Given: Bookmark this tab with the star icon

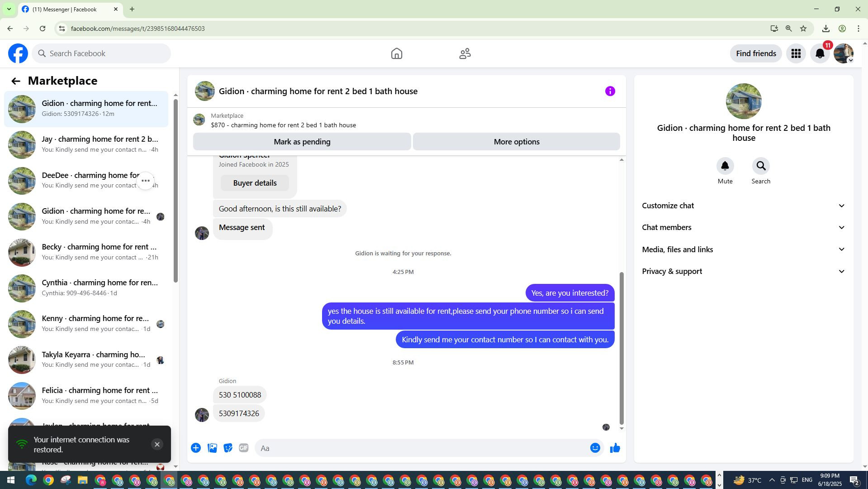Looking at the screenshot, I should [x=803, y=29].
